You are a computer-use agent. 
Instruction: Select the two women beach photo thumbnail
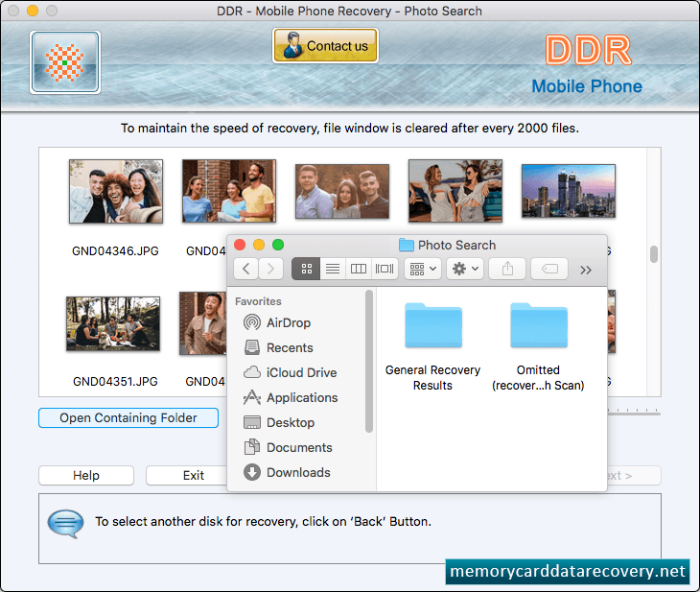455,191
